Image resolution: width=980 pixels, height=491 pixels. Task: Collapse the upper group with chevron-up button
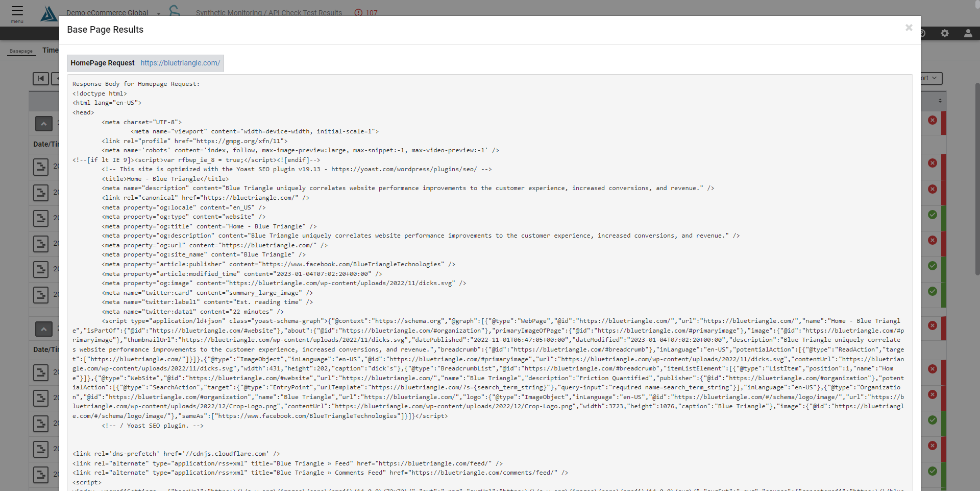(x=44, y=124)
